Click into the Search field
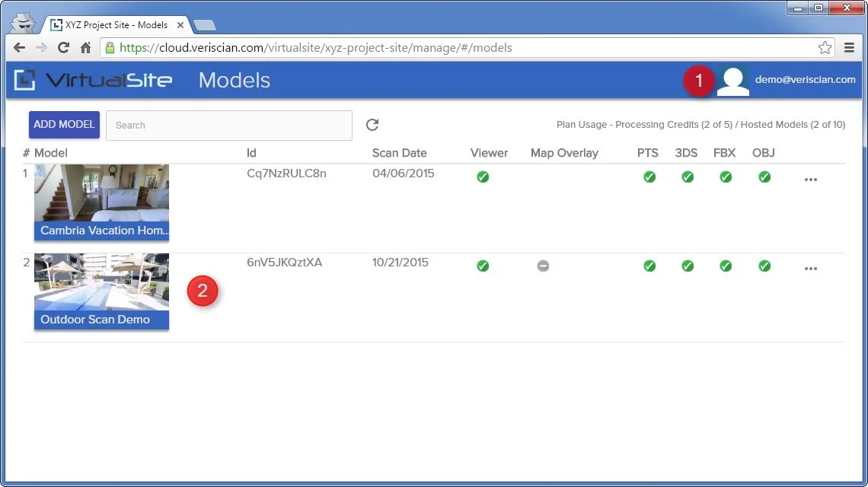 pos(228,125)
